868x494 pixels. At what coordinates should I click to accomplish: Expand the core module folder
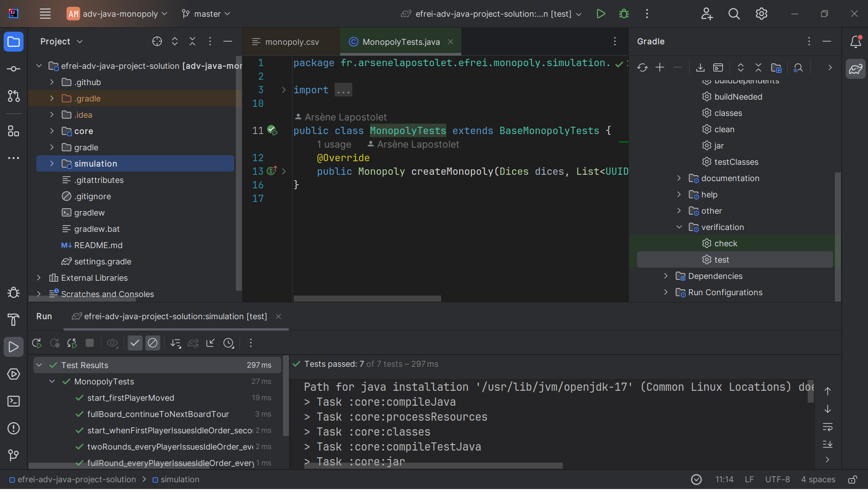click(52, 131)
